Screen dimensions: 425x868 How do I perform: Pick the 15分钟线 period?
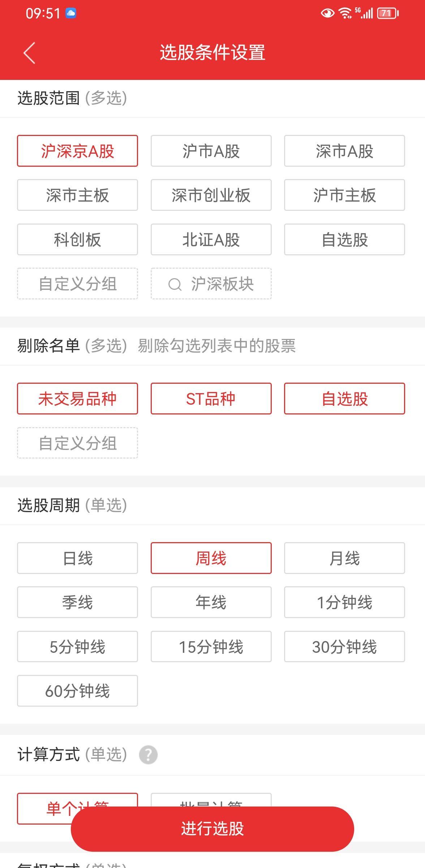coord(211,647)
